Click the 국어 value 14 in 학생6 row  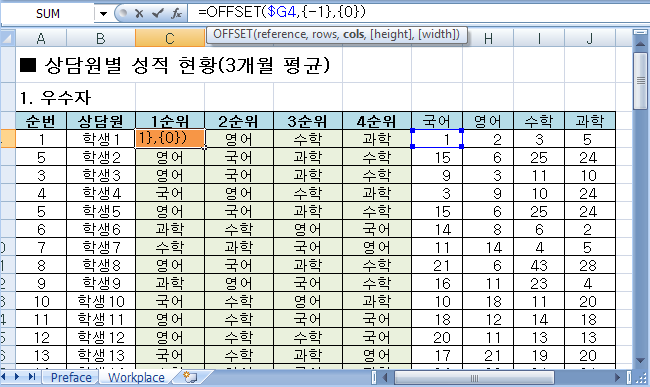click(437, 229)
